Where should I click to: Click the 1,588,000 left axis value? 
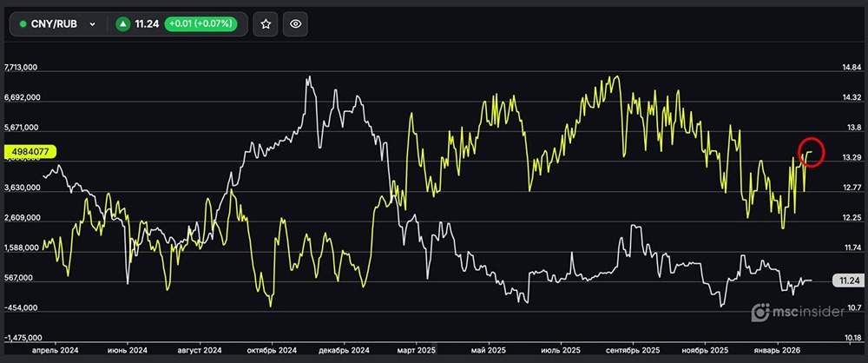coord(21,247)
